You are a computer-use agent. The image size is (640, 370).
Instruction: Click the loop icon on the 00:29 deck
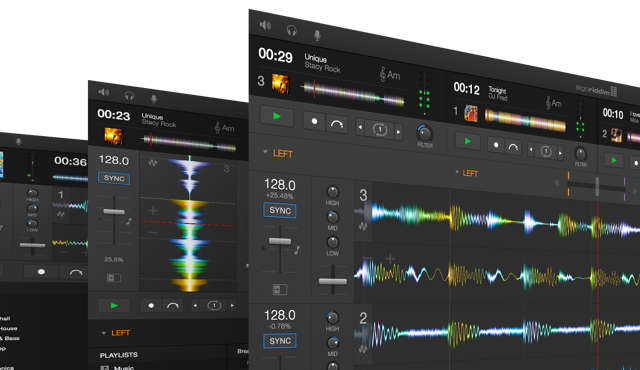(380, 130)
